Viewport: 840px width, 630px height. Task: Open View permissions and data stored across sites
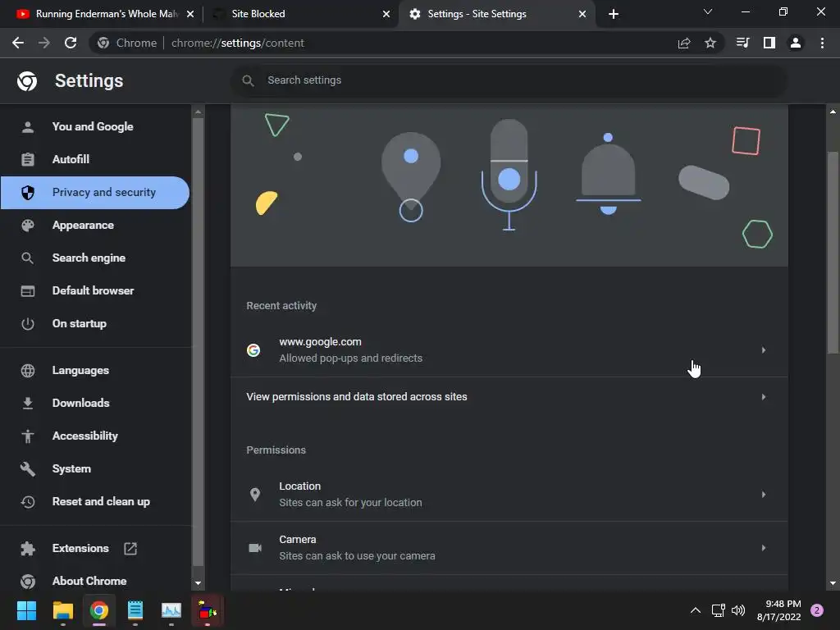[x=509, y=397]
